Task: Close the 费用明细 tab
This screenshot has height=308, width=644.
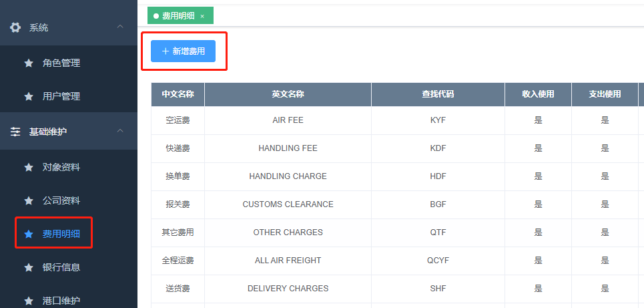Action: coord(202,16)
